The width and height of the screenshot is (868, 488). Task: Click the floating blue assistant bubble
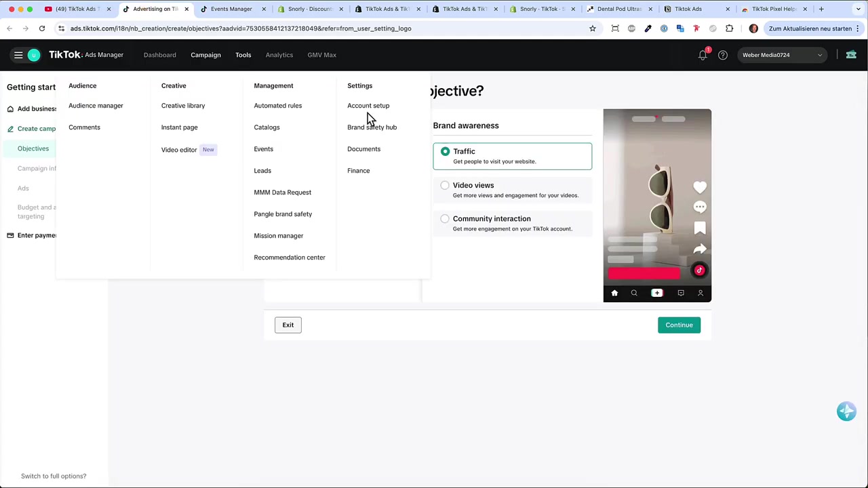click(x=846, y=411)
